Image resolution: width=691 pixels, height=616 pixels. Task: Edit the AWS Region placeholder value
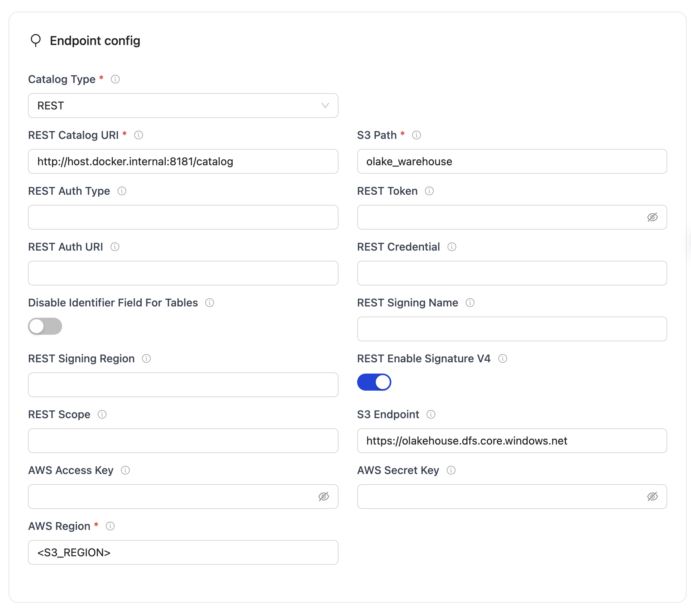tap(182, 552)
